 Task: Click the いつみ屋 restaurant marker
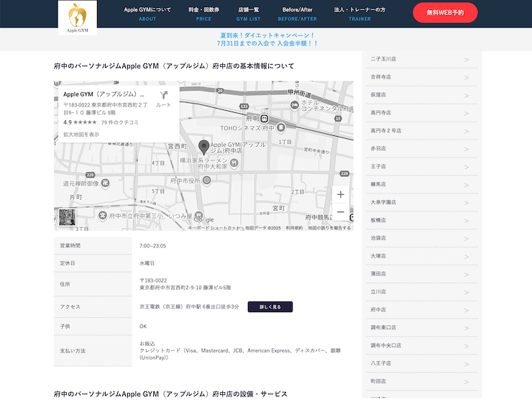click(199, 216)
